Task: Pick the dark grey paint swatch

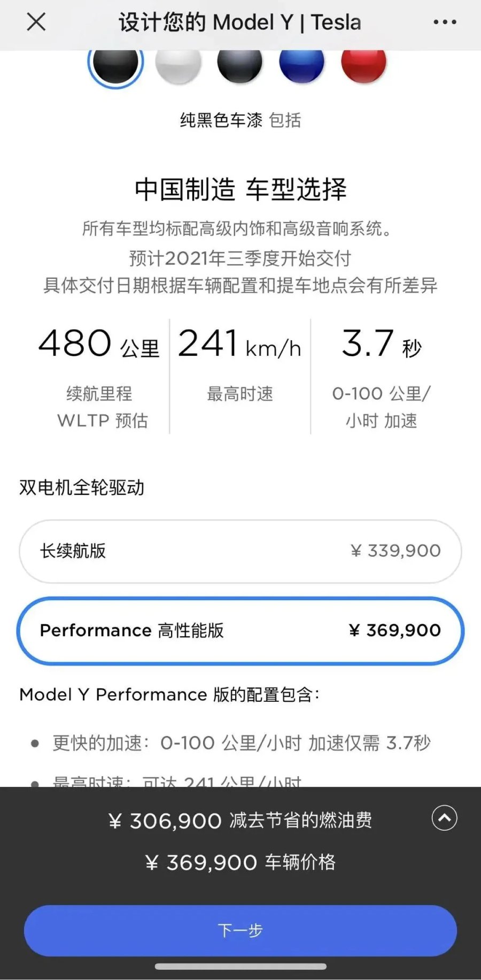Action: [x=240, y=63]
